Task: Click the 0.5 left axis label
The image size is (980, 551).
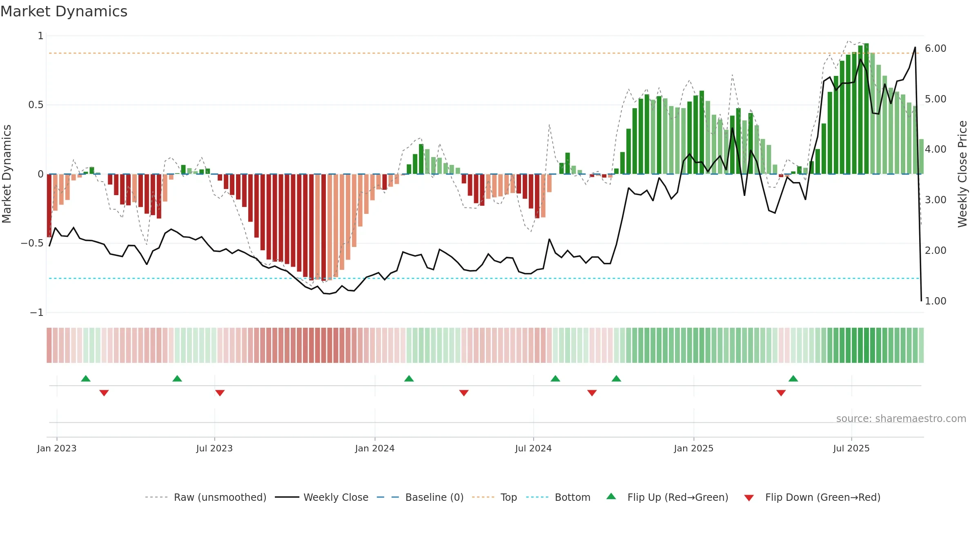Action: pyautogui.click(x=36, y=105)
